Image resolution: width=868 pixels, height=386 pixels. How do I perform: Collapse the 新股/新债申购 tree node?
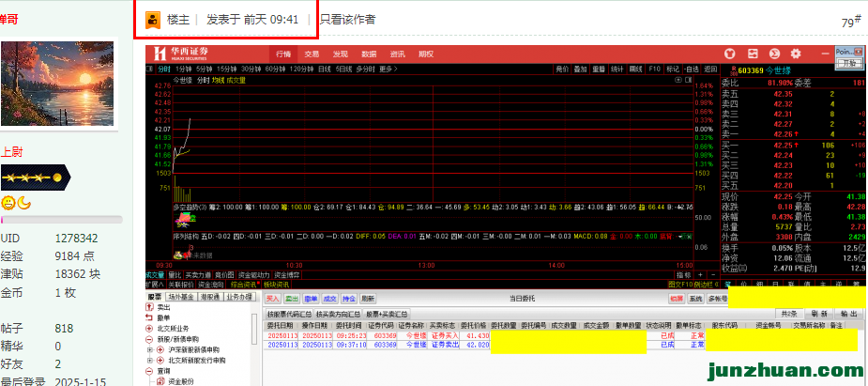coord(148,339)
